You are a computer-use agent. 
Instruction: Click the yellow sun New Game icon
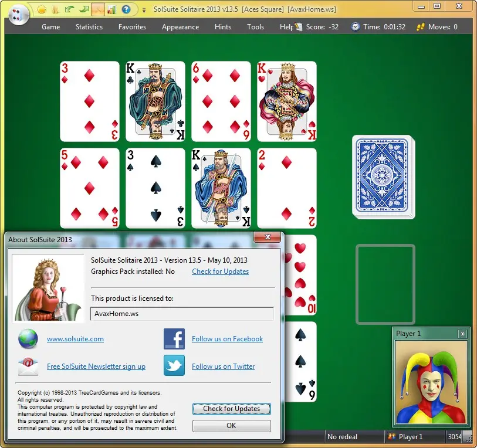coord(42,9)
